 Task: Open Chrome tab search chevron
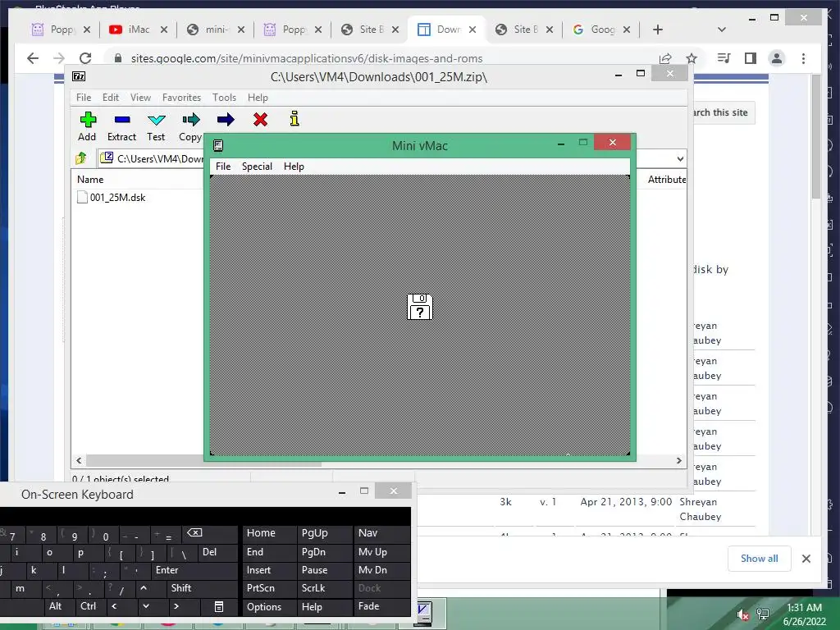tap(722, 30)
